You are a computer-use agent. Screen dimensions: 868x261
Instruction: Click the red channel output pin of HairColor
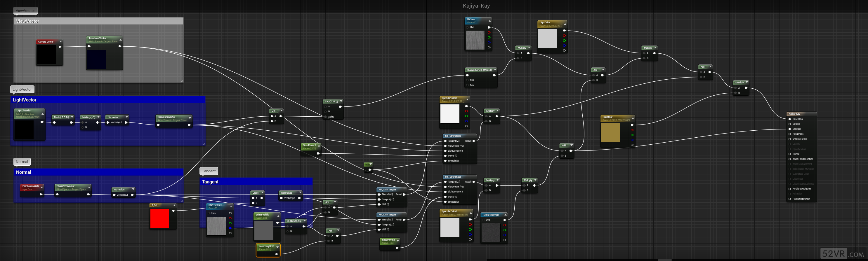coord(632,130)
